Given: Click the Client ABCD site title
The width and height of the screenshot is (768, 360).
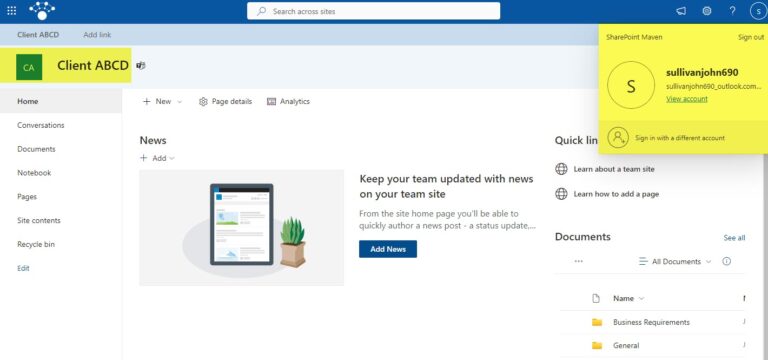Looking at the screenshot, I should click(x=93, y=66).
